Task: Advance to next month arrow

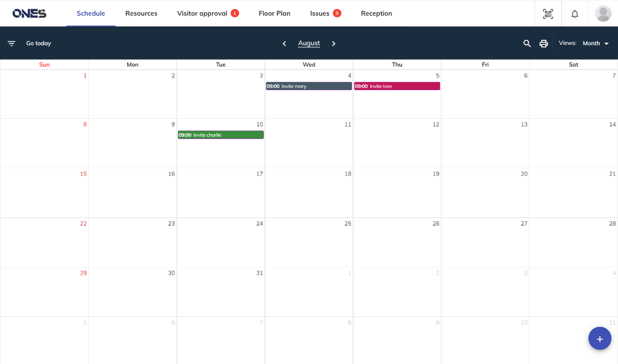Action: pyautogui.click(x=333, y=43)
